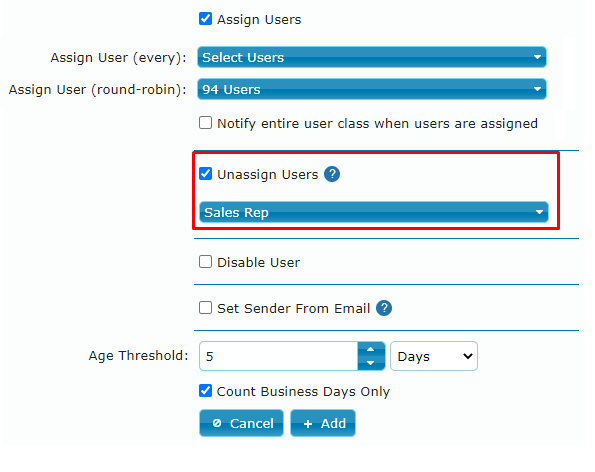Open the Days unit selector
595x472 pixels.
tap(434, 356)
